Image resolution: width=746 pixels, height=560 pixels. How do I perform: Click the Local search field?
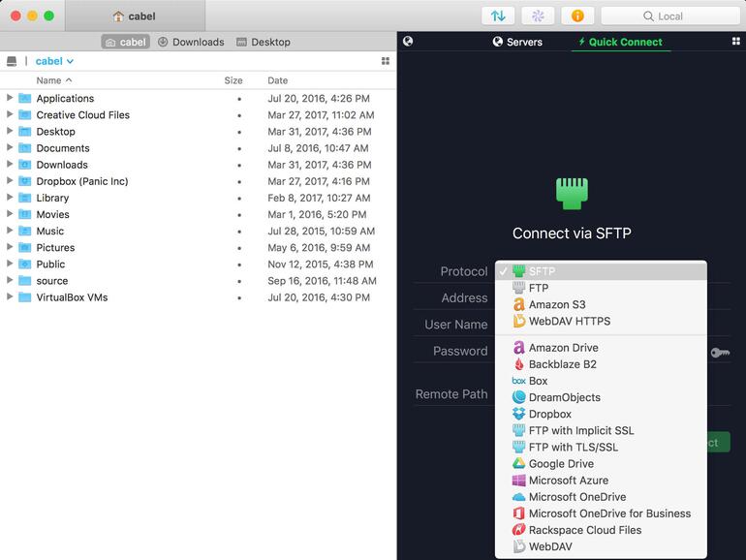669,16
